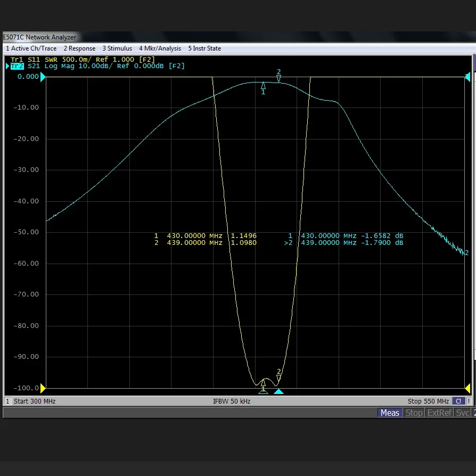The width and height of the screenshot is (476, 476).
Task: Toggle the Stop status indicator
Action: pyautogui.click(x=414, y=413)
